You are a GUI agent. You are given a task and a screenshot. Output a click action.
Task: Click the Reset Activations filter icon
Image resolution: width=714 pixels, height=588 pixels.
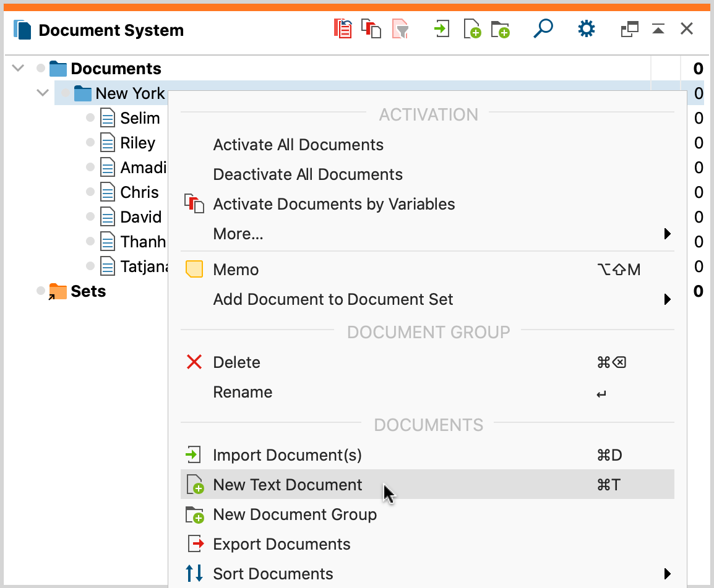400,28
